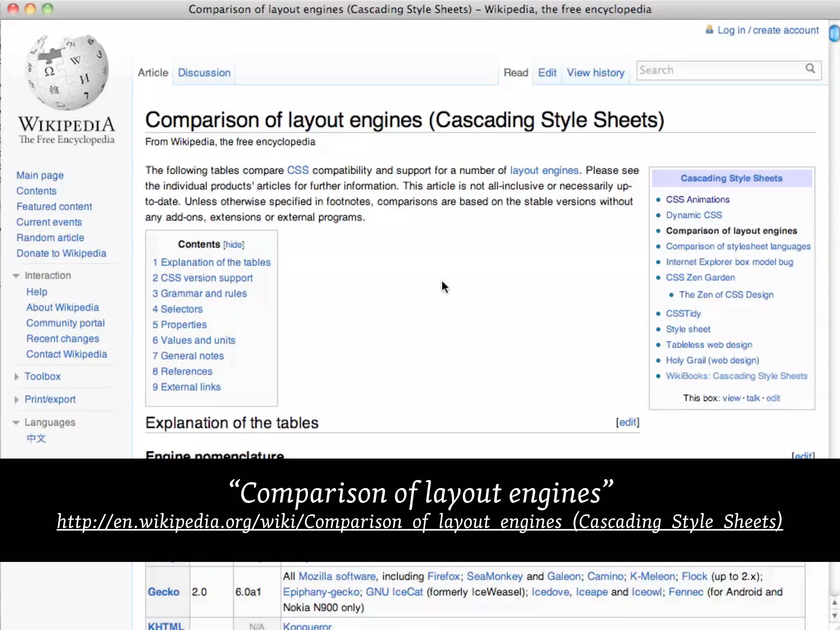Image resolution: width=840 pixels, height=630 pixels.
Task: Open Tableless web design link
Action: [709, 345]
